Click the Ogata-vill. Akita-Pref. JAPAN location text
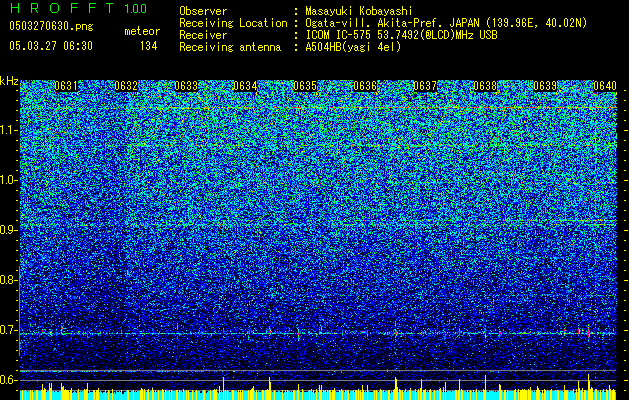The height and width of the screenshot is (400, 629). 446,23
